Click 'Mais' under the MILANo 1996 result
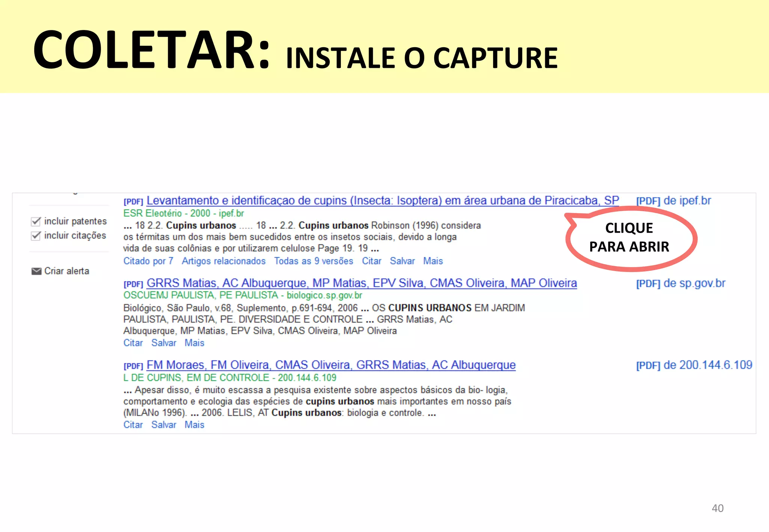 [195, 425]
